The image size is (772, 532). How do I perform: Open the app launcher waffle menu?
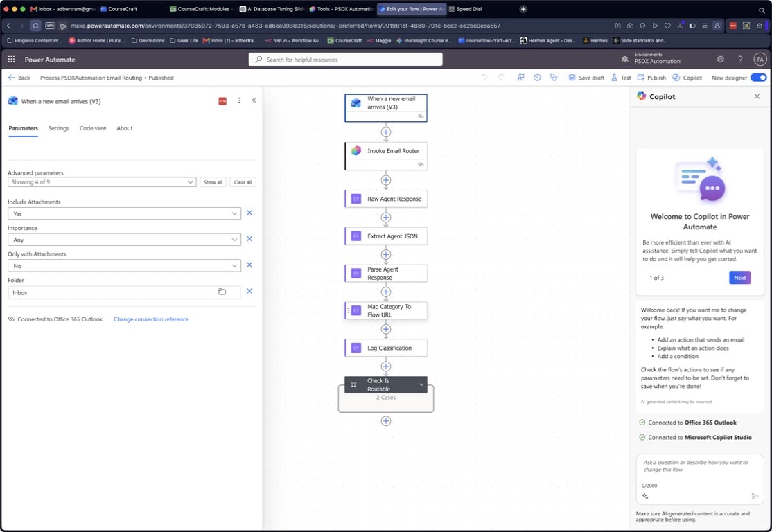pos(11,59)
